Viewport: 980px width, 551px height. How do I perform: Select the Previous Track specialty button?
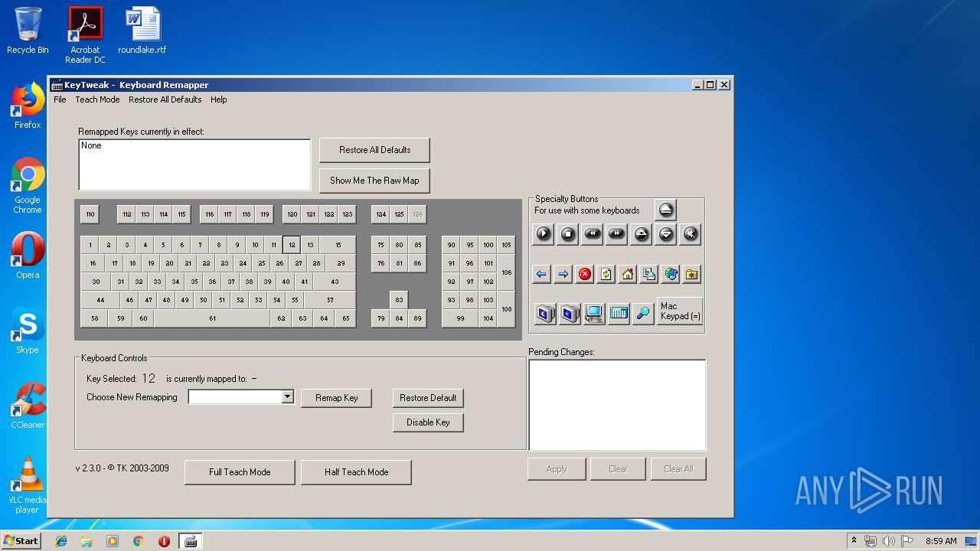coord(593,234)
